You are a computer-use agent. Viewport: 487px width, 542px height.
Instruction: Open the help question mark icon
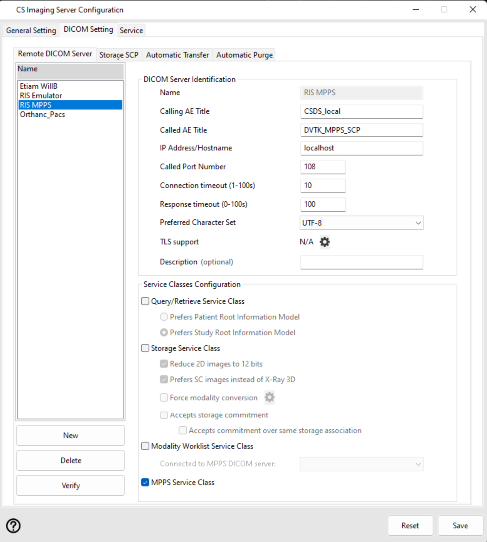(x=13, y=526)
